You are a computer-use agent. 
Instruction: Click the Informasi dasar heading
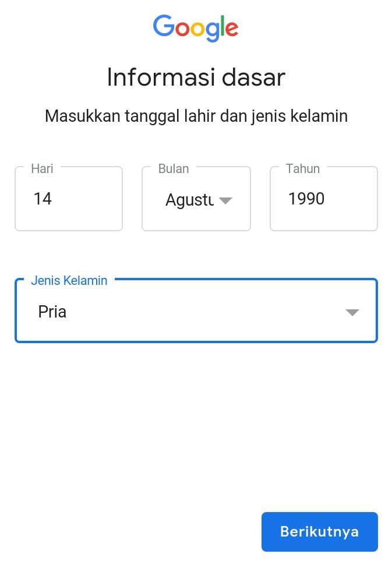pos(196,77)
